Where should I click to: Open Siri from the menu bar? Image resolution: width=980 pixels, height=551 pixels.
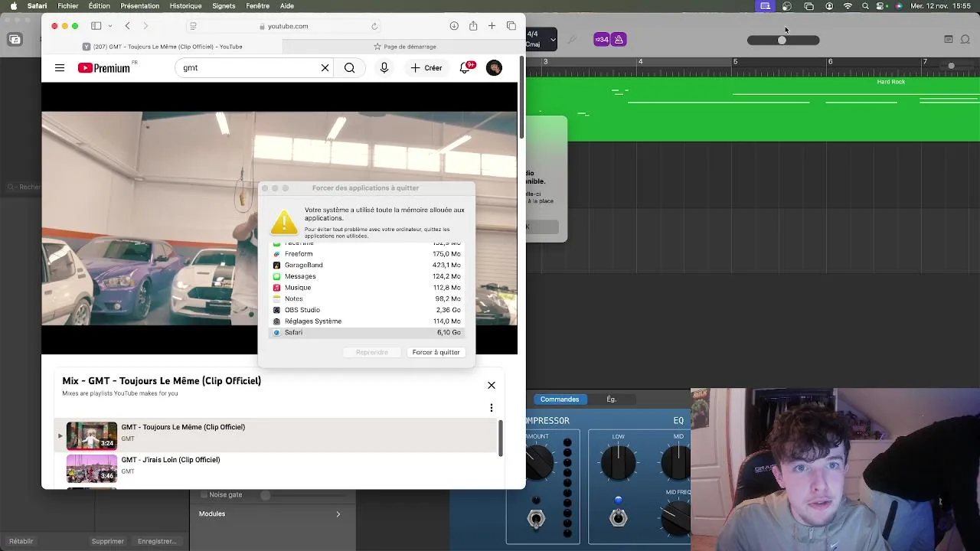point(899,6)
